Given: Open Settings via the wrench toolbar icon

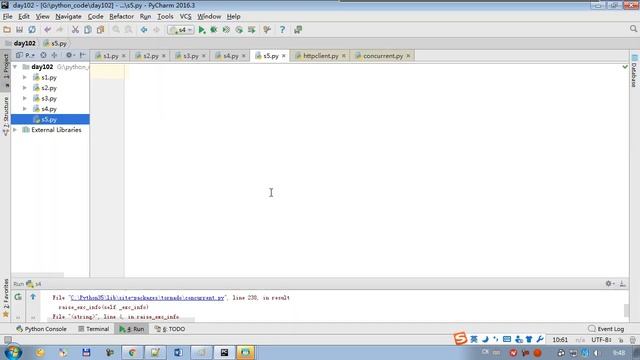Looking at the screenshot, I should [267, 30].
